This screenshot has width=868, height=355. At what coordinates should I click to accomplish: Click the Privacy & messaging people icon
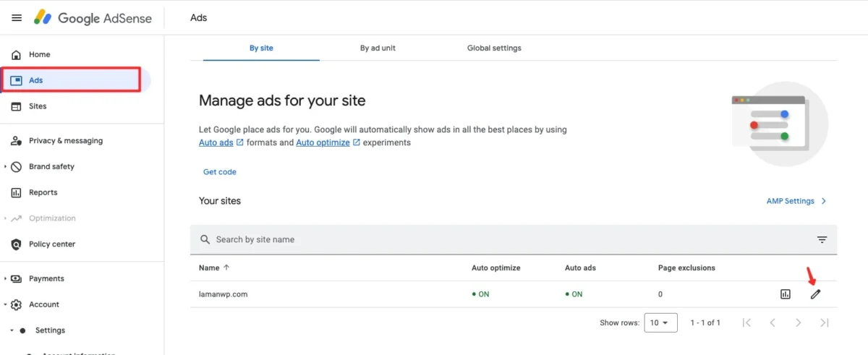16,141
